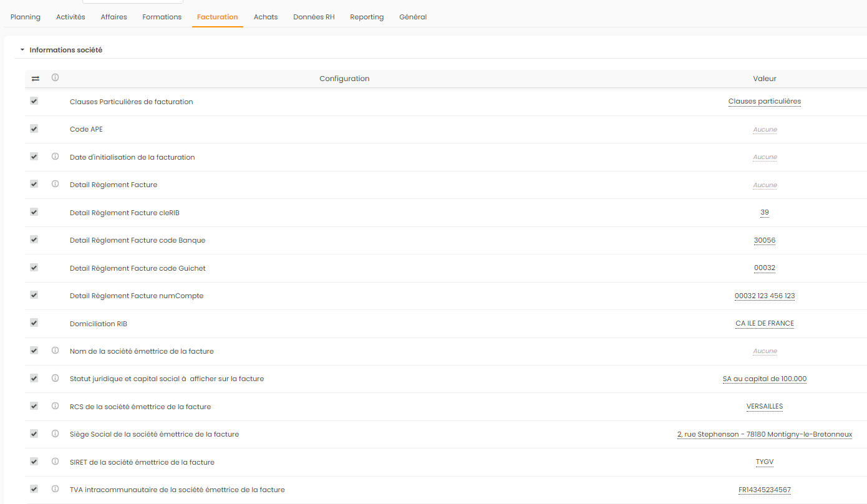Click the Aucune value for Code APE
Viewport: 867px width, 504px height.
(764, 130)
